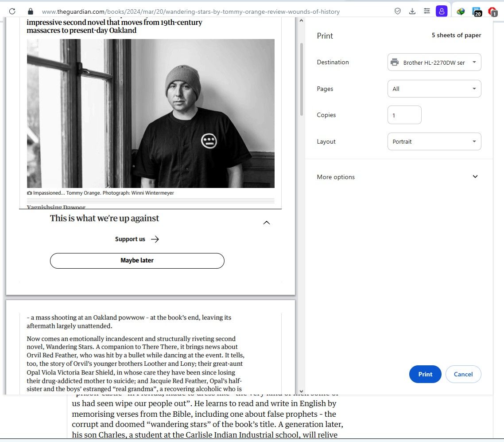Expand the More options section

click(398, 177)
